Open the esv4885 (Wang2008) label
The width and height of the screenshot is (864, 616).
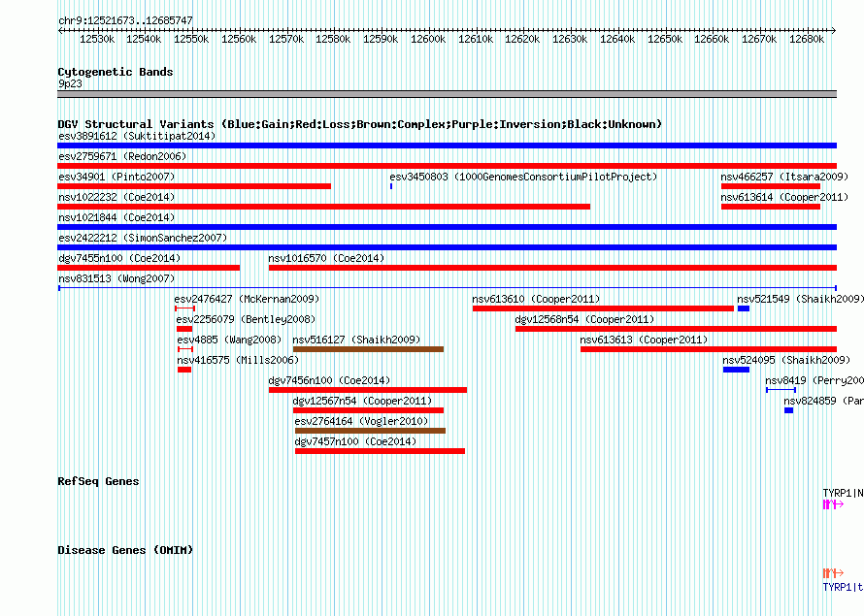(x=229, y=340)
